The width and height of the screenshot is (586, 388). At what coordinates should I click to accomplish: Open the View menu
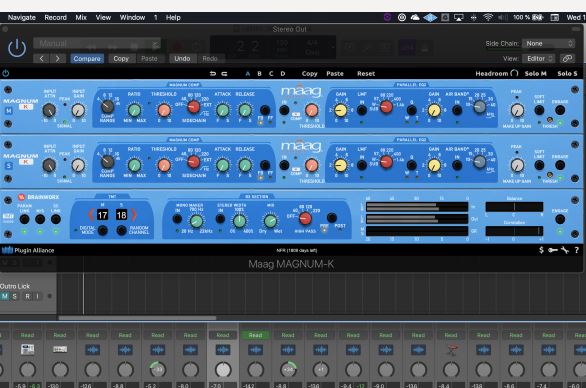click(103, 17)
